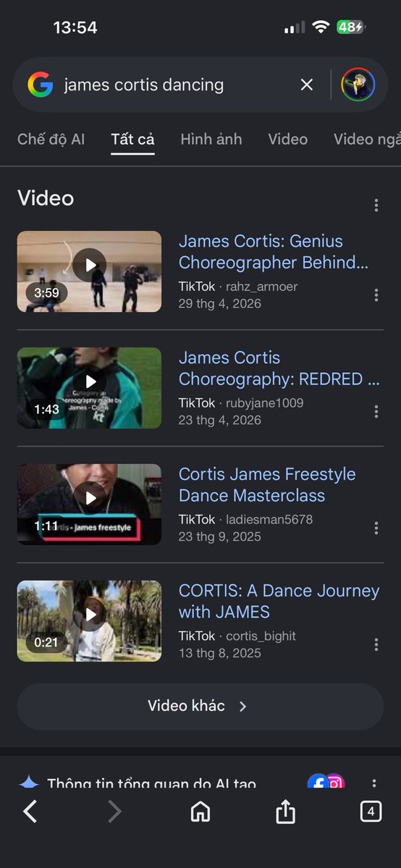Tap the browser share icon
Image resolution: width=401 pixels, height=868 pixels.
click(x=285, y=812)
